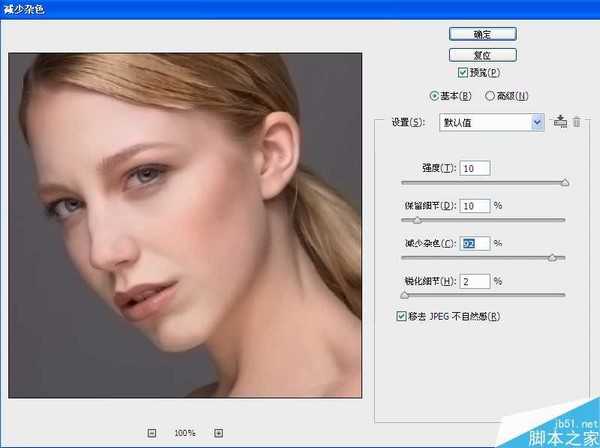
Task: Save a copy of current settings icon
Action: click(560, 122)
